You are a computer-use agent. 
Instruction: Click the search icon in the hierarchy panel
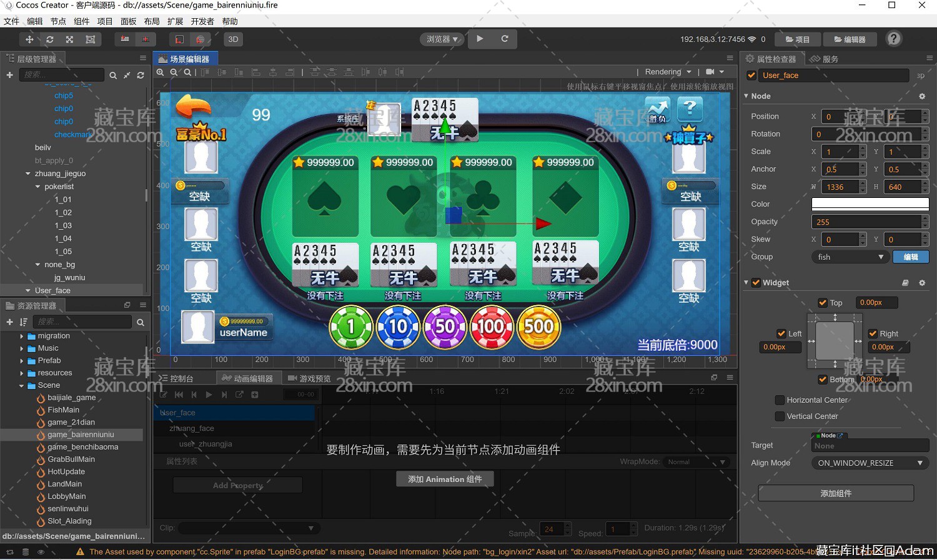[112, 75]
